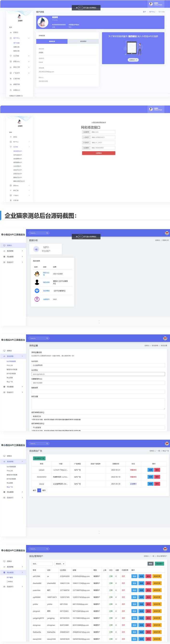The width and height of the screenshot is (170, 644).
Task: Click the 反馈BUG icon in the sidebar
Action: pyautogui.click(x=11, y=90)
